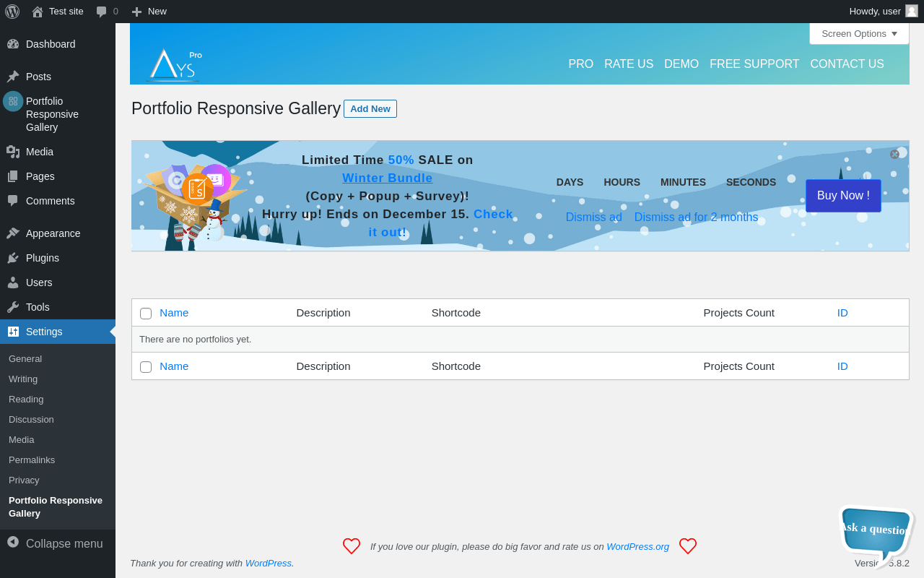Image resolution: width=924 pixels, height=578 pixels.
Task: Click the Settings sliders icon
Action: [13, 332]
